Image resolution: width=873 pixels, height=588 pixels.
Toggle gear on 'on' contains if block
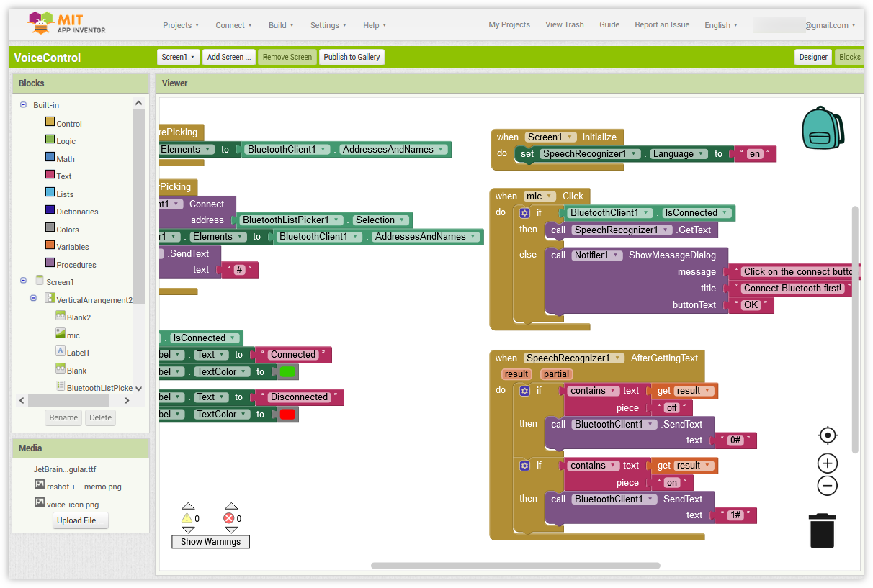click(x=524, y=466)
